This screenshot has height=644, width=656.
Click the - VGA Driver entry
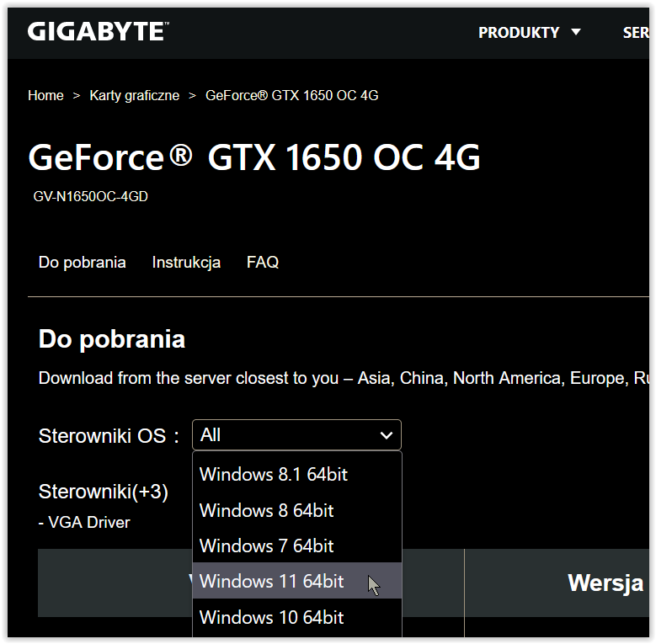[84, 522]
